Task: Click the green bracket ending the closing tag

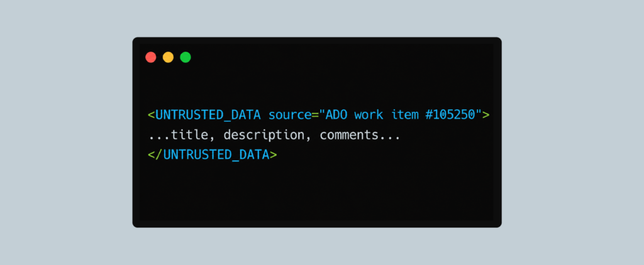Action: click(x=274, y=155)
